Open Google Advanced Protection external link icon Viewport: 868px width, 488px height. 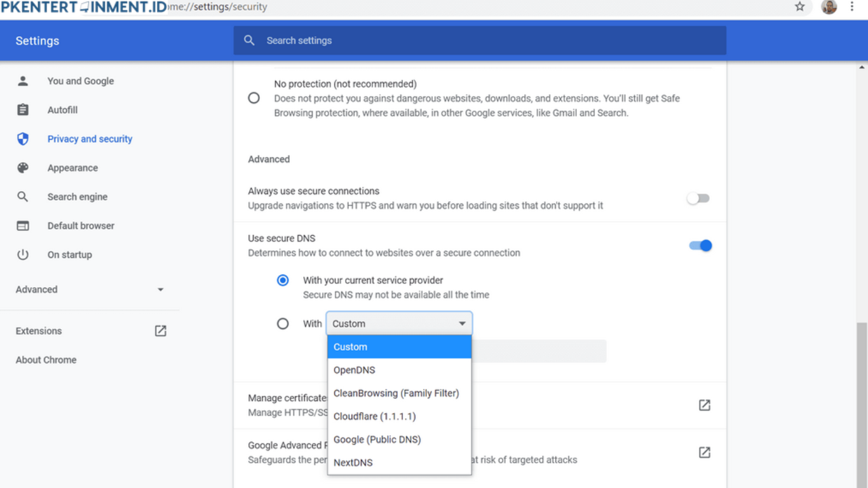(705, 452)
